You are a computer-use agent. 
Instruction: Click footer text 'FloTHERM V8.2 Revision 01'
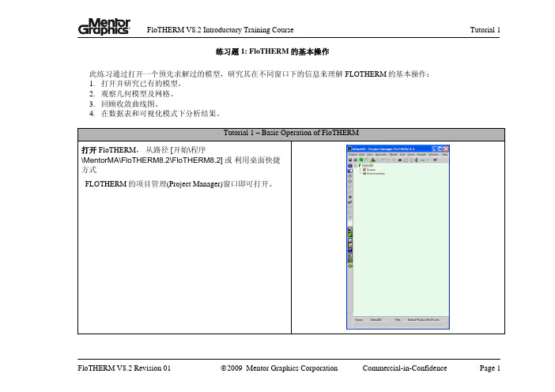point(124,368)
